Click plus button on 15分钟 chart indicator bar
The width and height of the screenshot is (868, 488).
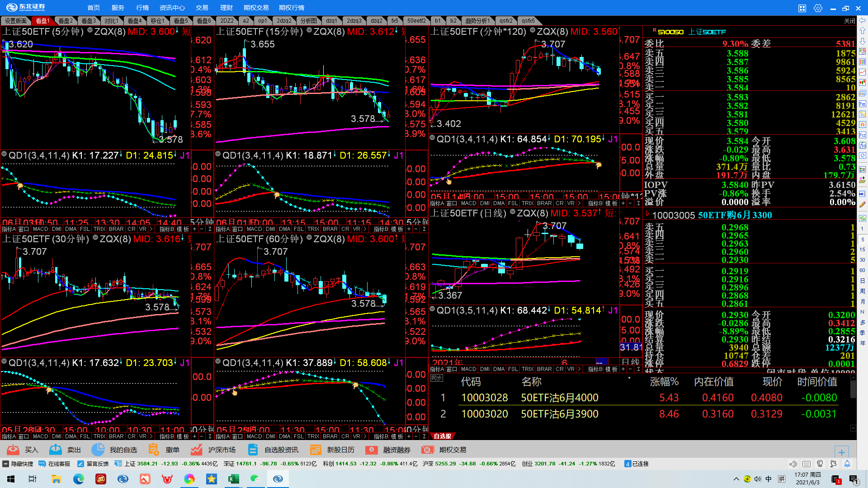pyautogui.click(x=409, y=229)
